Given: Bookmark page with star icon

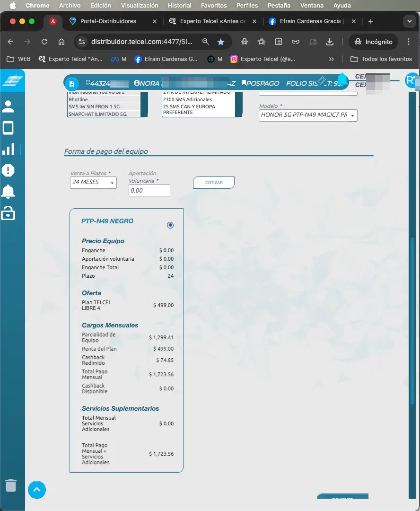Looking at the screenshot, I should point(221,42).
